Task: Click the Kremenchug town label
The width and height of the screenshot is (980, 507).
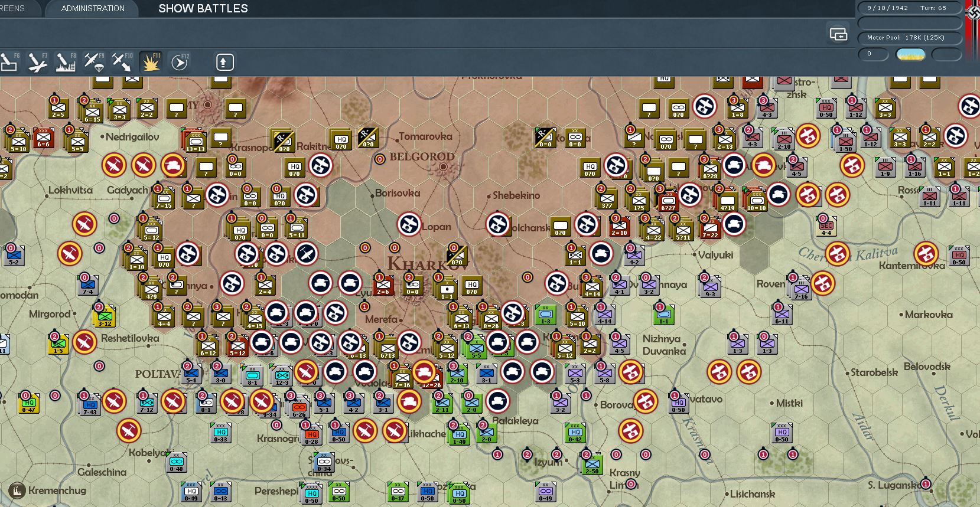Action: (x=57, y=490)
